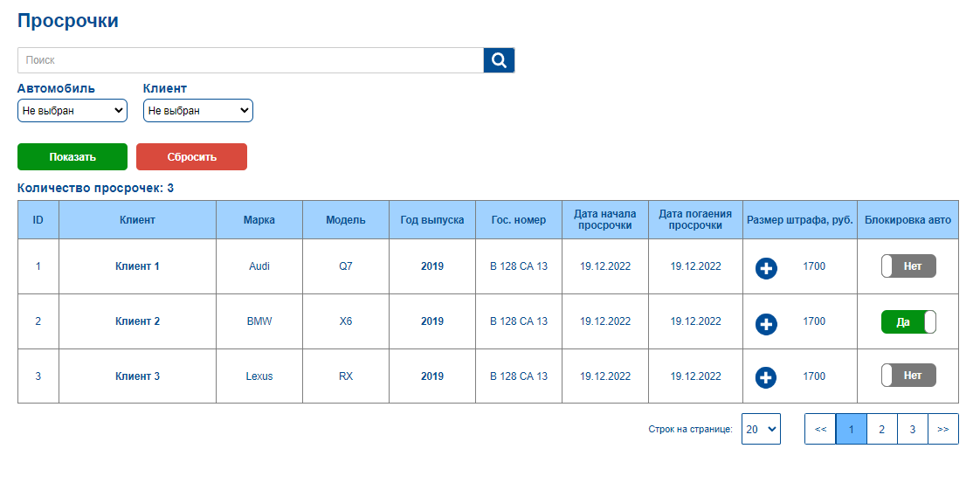Open the Клиент dropdown filter
Screen dimensions: 980x483
[x=198, y=111]
